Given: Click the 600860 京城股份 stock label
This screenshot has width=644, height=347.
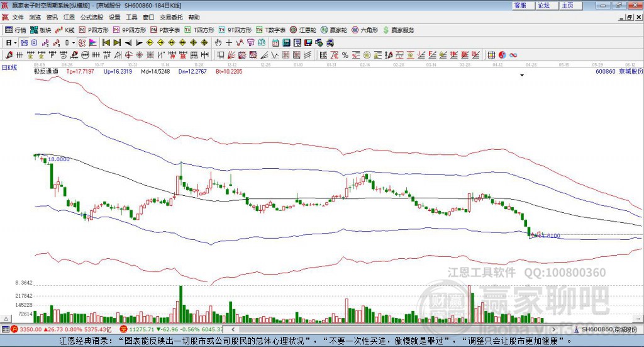Looking at the screenshot, I should tap(619, 71).
